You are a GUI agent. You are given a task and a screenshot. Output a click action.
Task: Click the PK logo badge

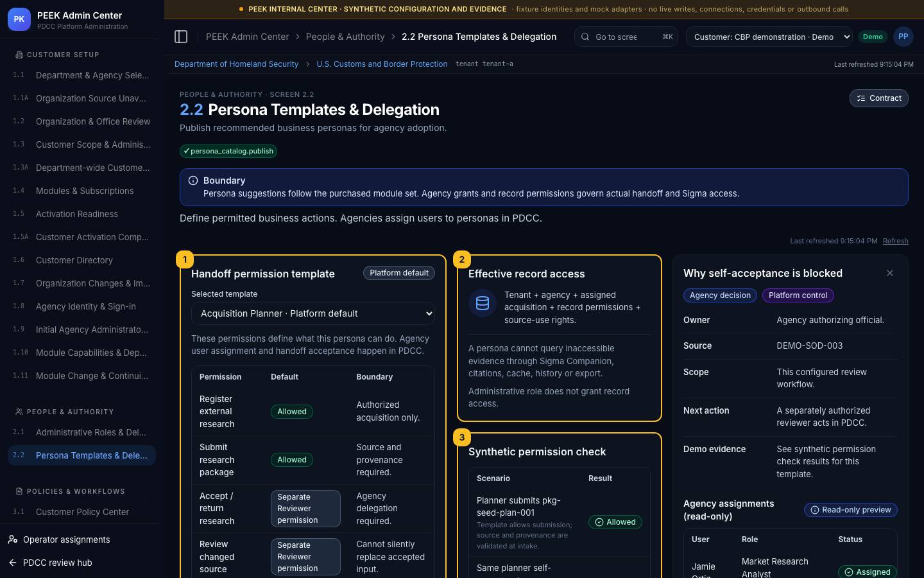(x=19, y=19)
